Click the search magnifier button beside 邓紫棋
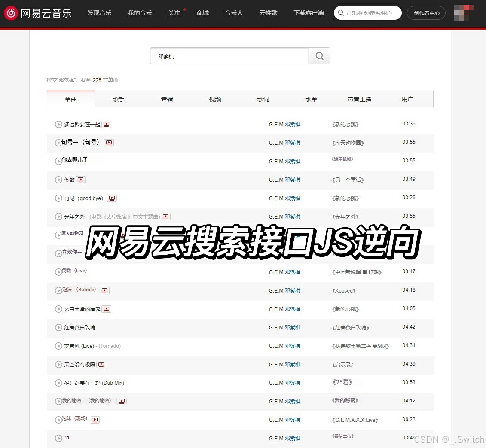This screenshot has height=448, width=486. tap(320, 56)
